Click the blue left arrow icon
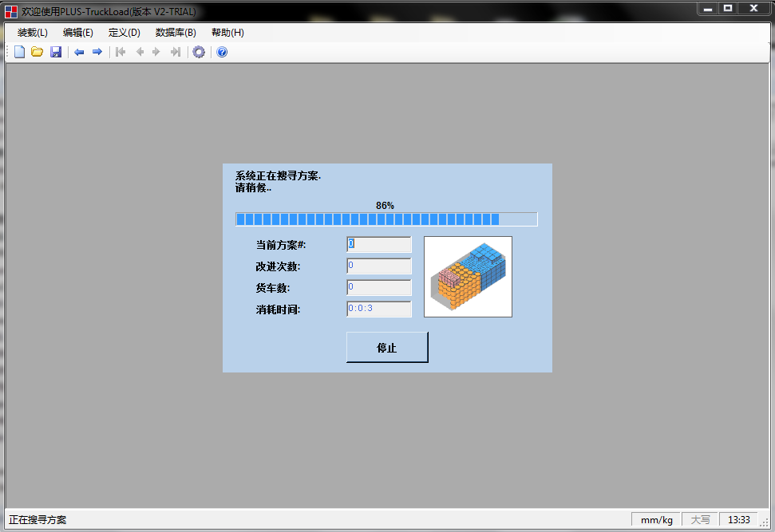 tap(79, 52)
